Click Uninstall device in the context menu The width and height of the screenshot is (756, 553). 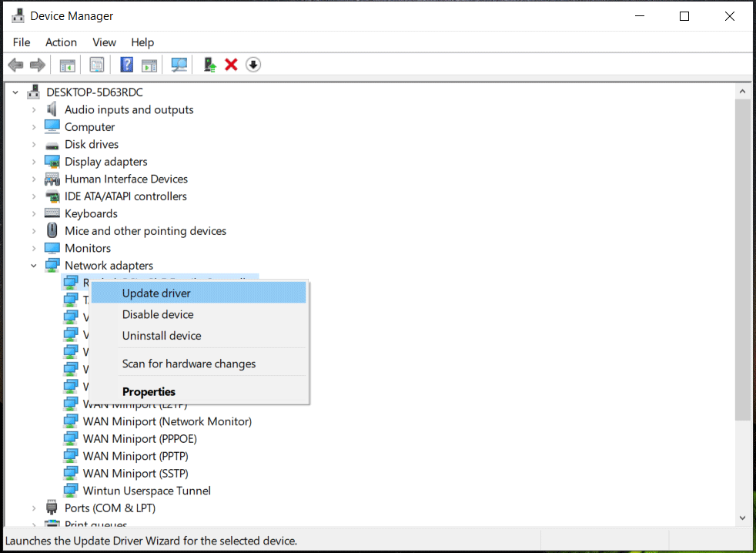pyautogui.click(x=162, y=336)
